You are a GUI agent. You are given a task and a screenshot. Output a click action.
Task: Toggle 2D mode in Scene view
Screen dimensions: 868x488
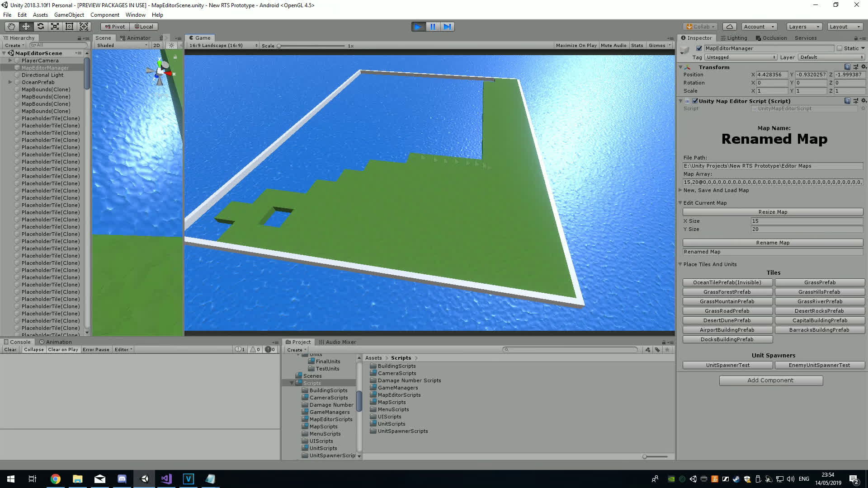coord(156,45)
